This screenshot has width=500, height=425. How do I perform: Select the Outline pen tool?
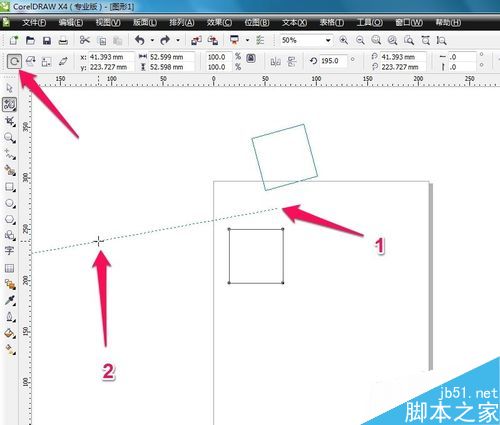coord(10,316)
